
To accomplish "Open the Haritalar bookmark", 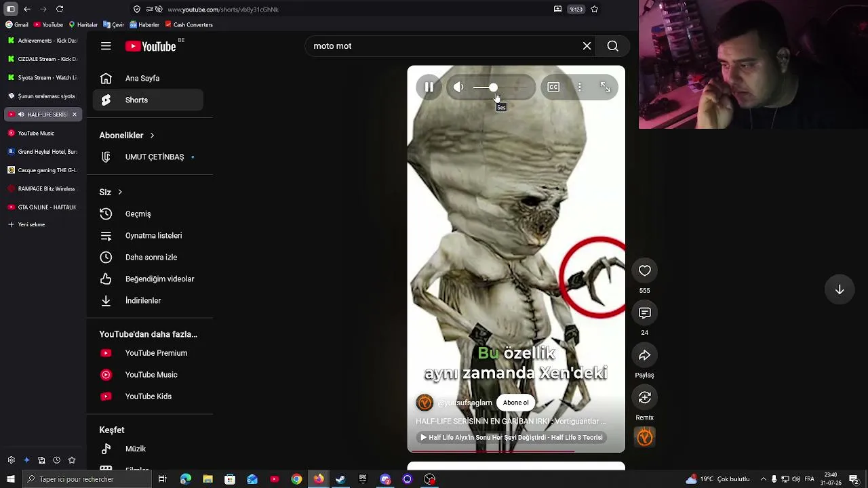I will 83,25.
